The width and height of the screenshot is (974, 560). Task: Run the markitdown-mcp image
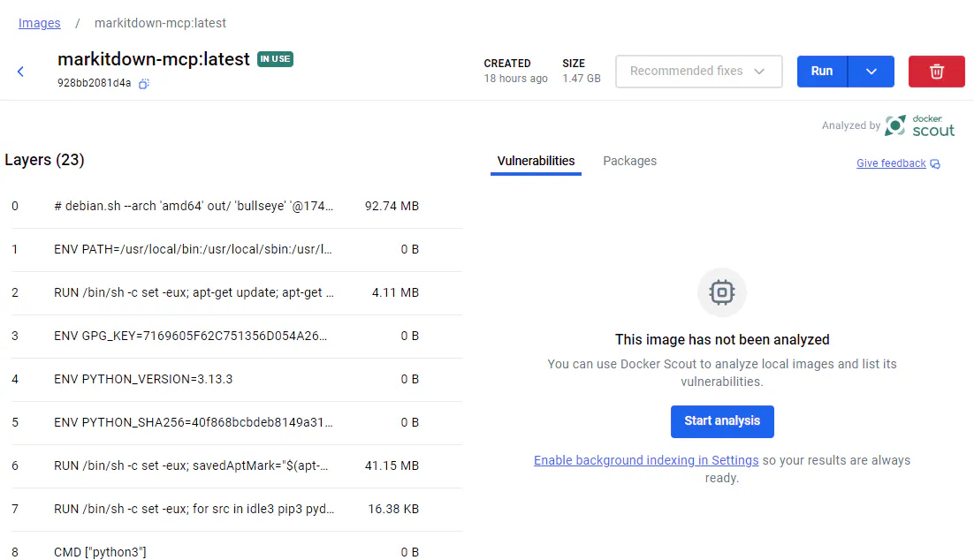click(x=822, y=72)
